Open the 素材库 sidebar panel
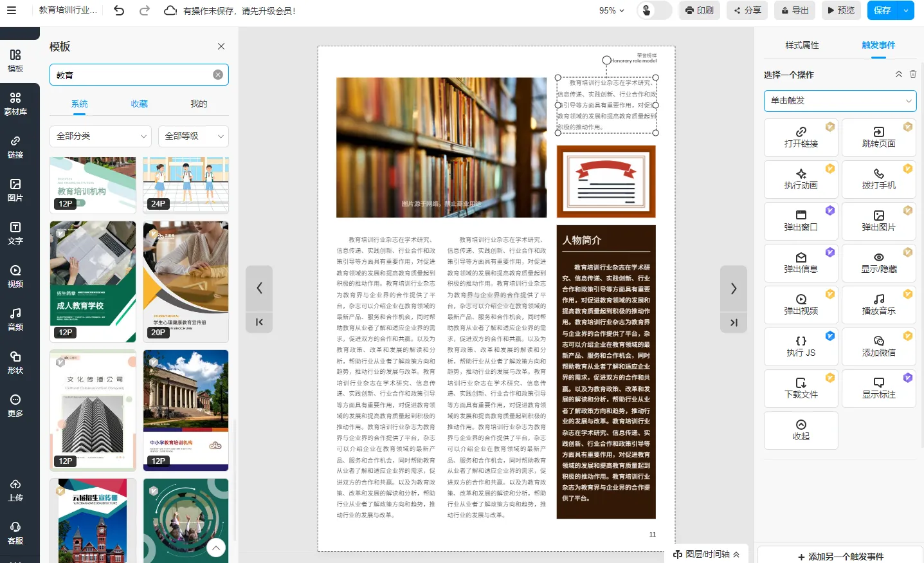The image size is (924, 563). click(15, 104)
